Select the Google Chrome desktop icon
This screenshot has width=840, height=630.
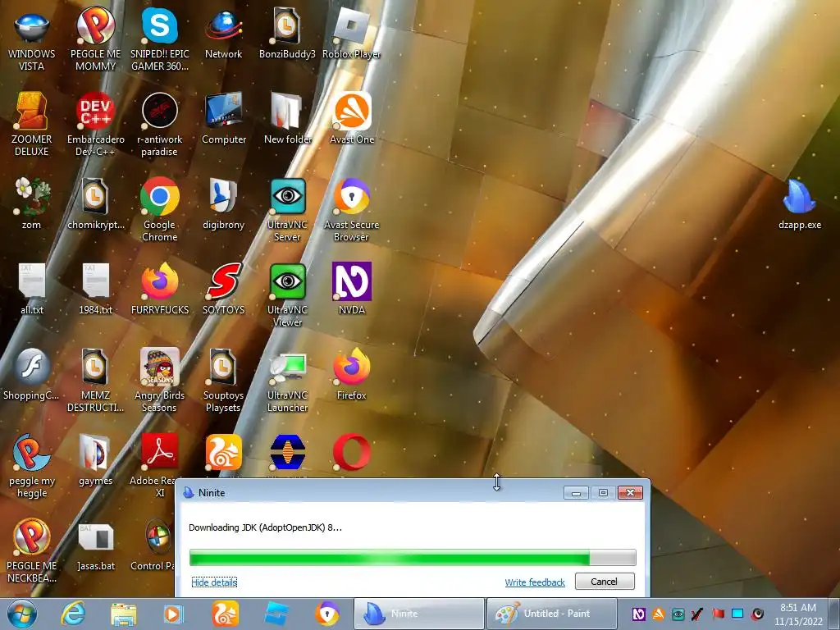pyautogui.click(x=160, y=209)
